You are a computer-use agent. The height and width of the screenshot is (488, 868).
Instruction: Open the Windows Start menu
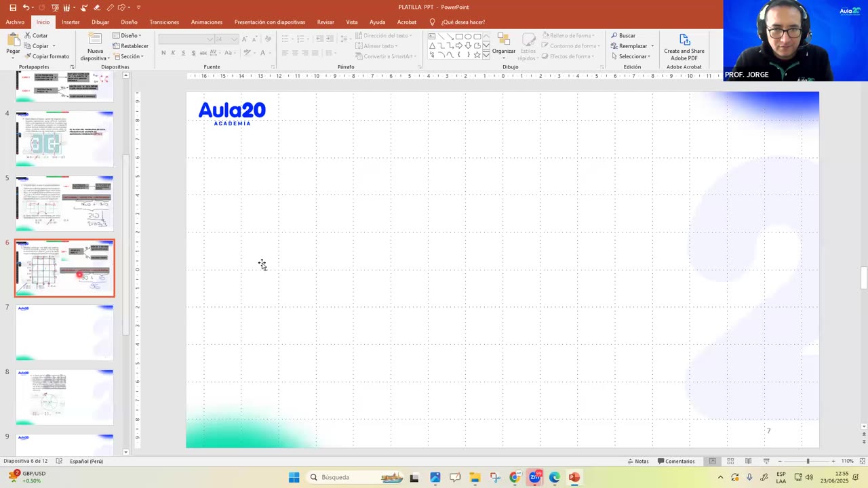(294, 477)
